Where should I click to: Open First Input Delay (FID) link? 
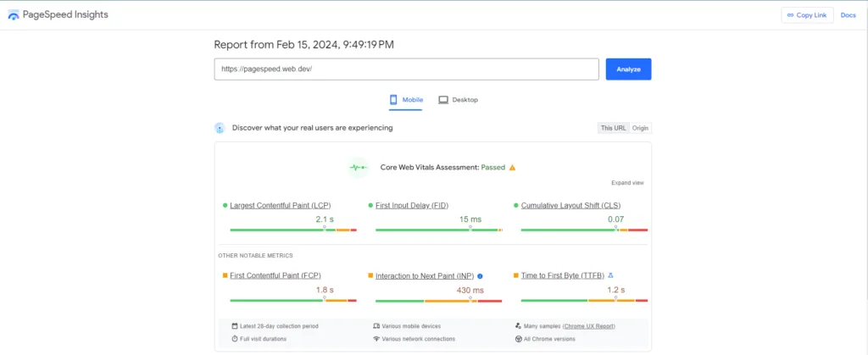point(412,206)
